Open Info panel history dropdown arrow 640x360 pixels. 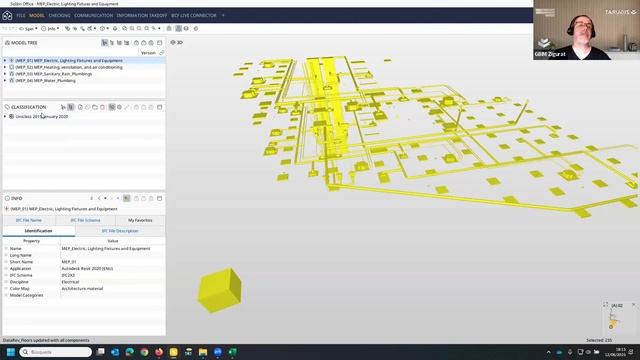[105, 198]
